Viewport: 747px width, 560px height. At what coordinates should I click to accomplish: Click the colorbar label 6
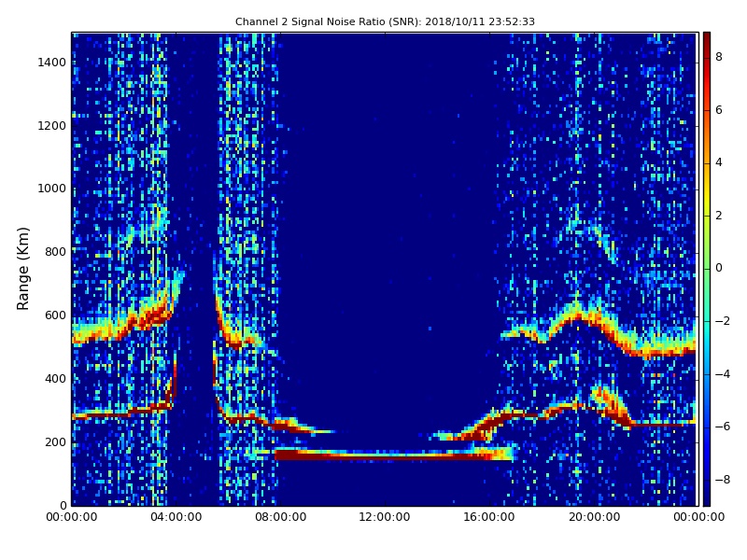coord(719,110)
